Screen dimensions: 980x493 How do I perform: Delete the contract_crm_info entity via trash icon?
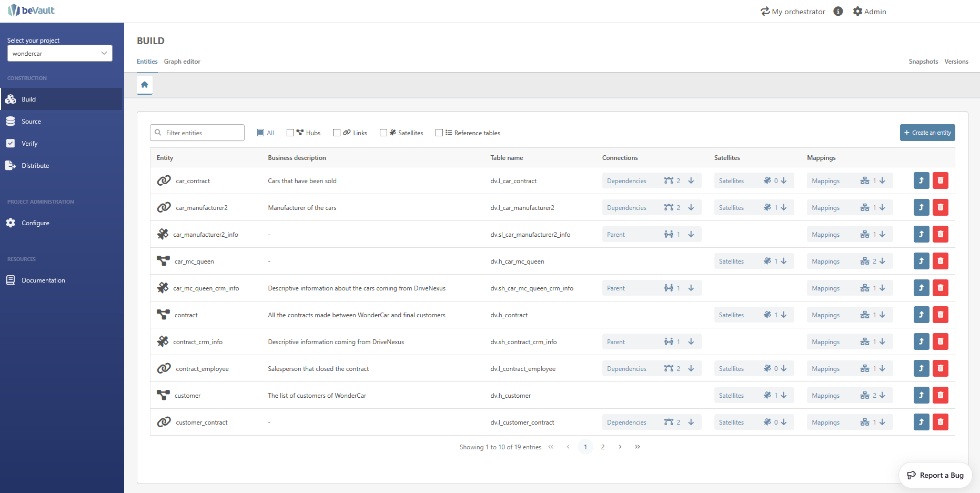[x=940, y=341]
